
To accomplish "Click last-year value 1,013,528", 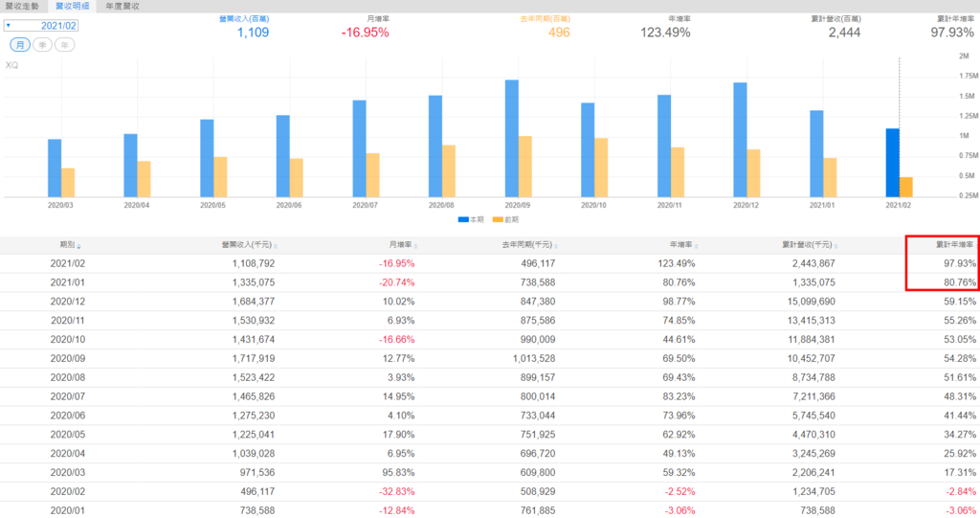I will tap(534, 358).
